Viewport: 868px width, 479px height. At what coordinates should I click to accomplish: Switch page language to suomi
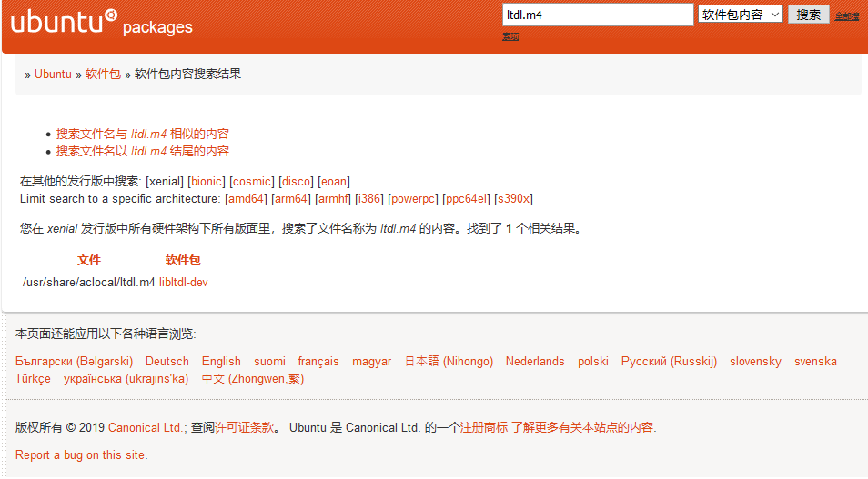tap(269, 361)
